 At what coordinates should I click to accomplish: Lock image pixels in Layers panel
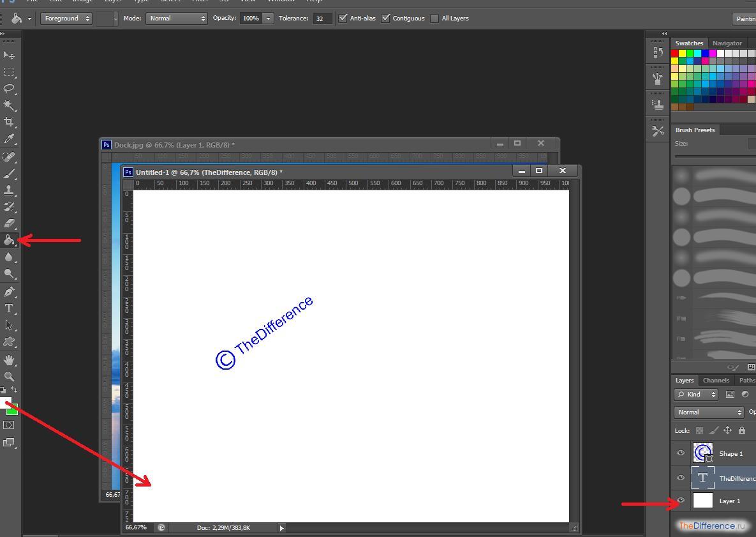tap(713, 430)
